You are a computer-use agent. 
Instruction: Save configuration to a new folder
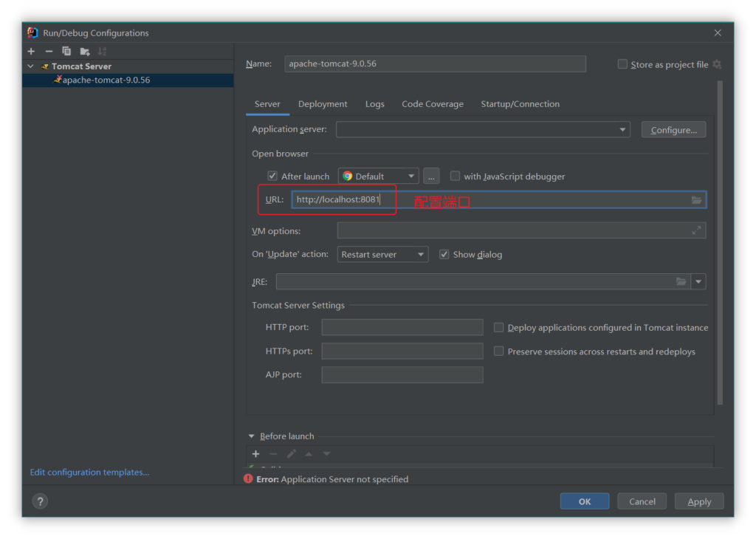click(x=85, y=51)
